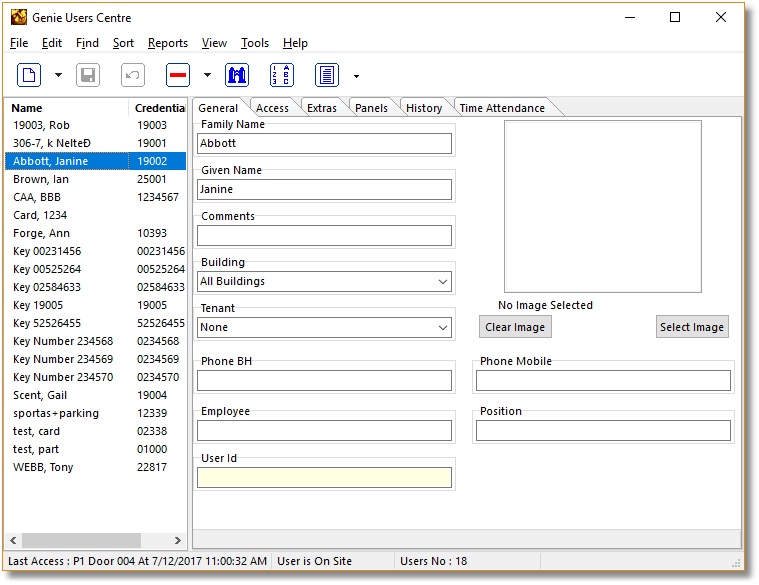Viewport: 759px width, 585px height.
Task: Open the dropdown arrow beside Delete icon
Action: (207, 76)
